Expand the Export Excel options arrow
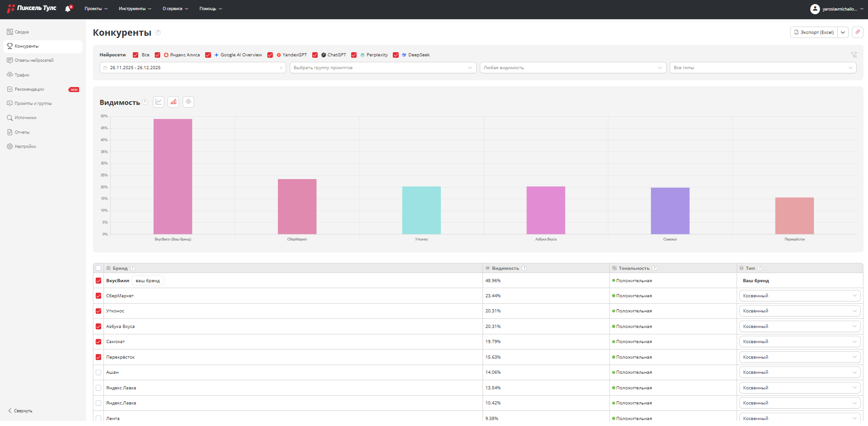Image resolution: width=868 pixels, height=426 pixels. [843, 33]
